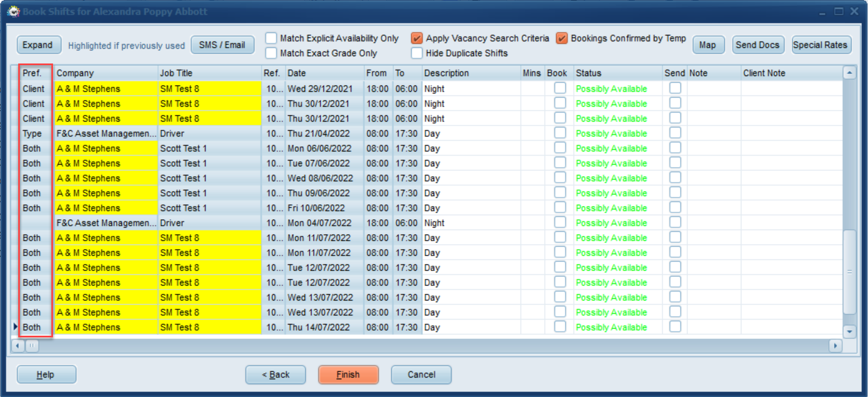Click the vertical scrollbar up arrow
Screen dimensions: 868x397
point(849,73)
